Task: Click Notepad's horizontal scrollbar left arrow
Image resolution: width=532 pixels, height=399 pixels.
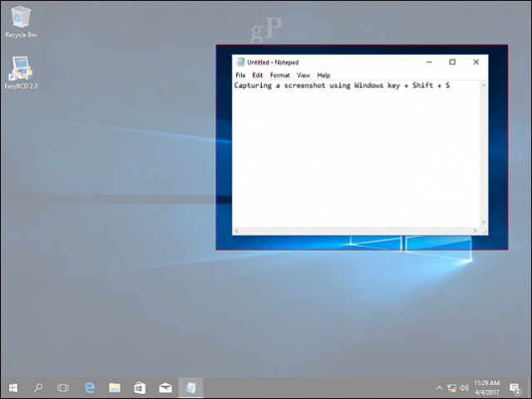Action: click(x=236, y=231)
